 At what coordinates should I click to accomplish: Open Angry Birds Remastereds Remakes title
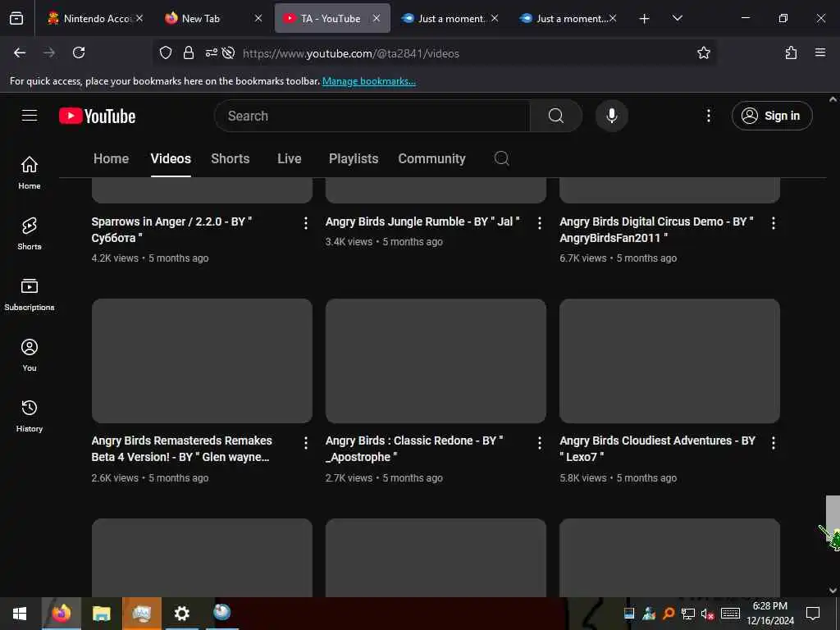click(181, 449)
